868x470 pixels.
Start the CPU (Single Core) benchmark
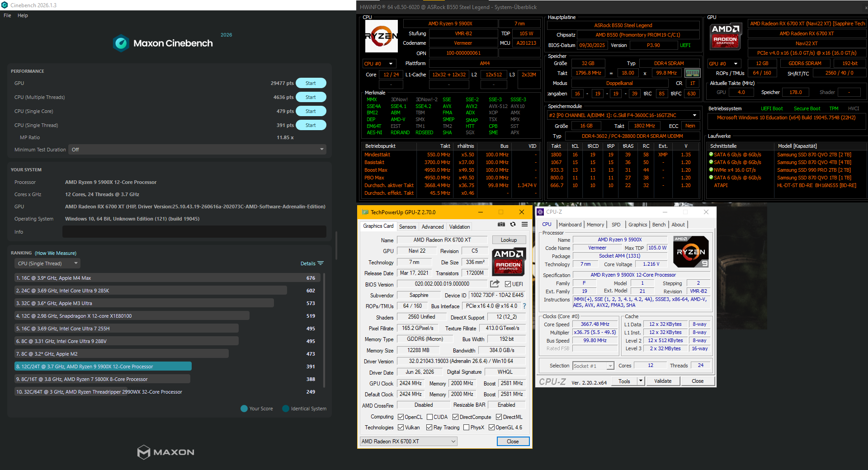coord(311,111)
